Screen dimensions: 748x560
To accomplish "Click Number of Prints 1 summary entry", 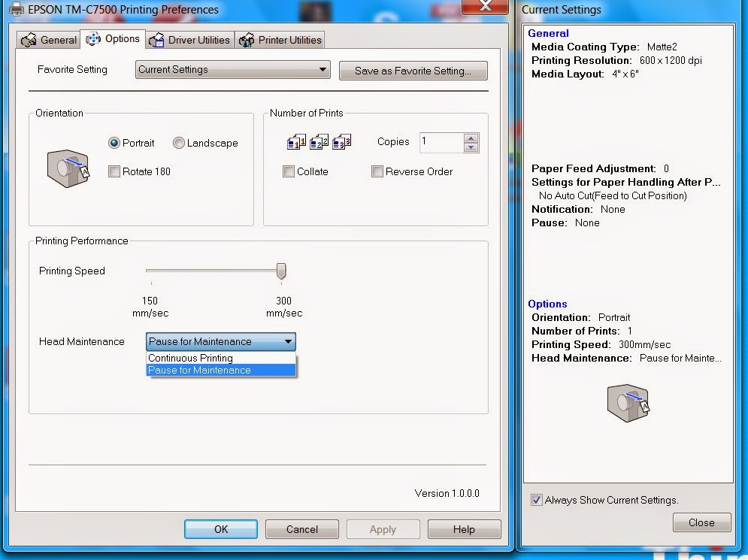I will (x=582, y=331).
